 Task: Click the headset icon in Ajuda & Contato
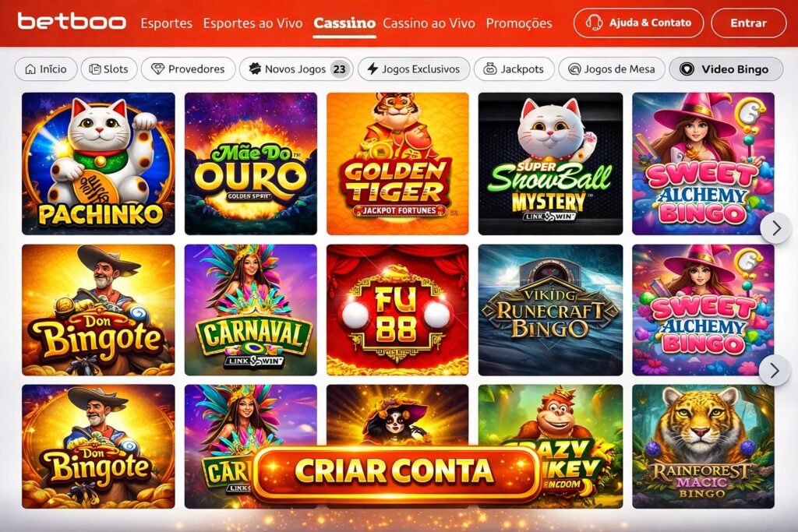(594, 23)
